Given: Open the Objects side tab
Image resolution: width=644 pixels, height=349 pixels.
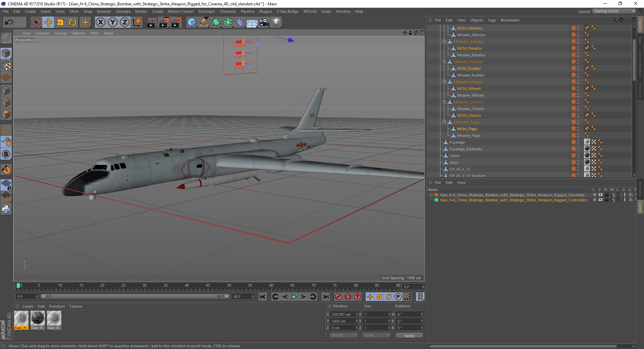Looking at the screenshot, I should [640, 25].
